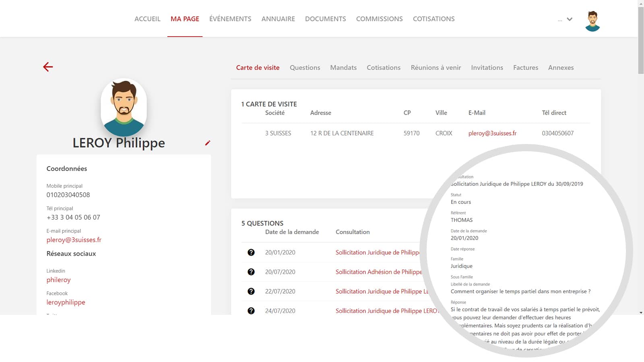Viewport: 644px width, 362px height.
Task: Click the Date de la demande column header
Action: [x=292, y=232]
